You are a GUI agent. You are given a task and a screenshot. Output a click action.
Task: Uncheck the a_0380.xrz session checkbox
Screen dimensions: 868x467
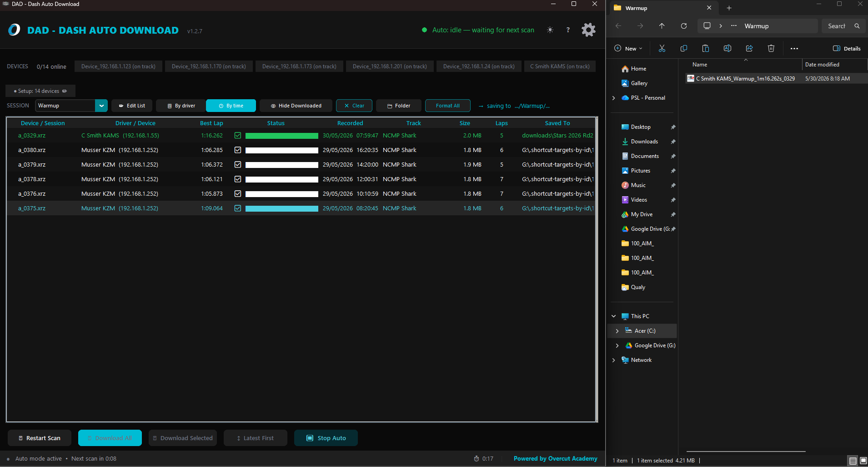(x=238, y=150)
